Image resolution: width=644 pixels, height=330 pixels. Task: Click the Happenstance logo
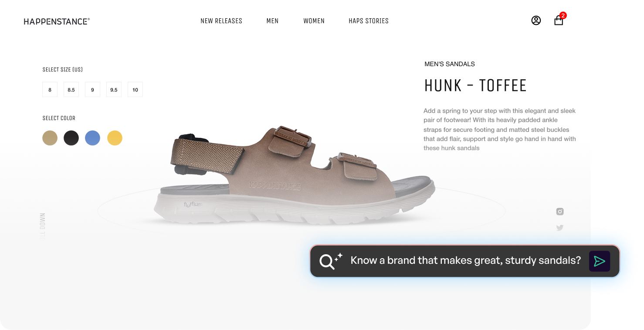[x=57, y=21]
